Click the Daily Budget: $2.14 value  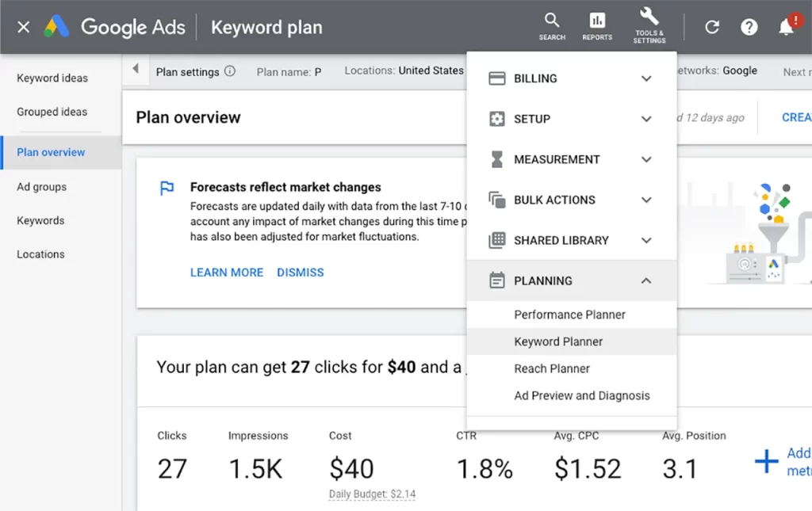pos(373,494)
